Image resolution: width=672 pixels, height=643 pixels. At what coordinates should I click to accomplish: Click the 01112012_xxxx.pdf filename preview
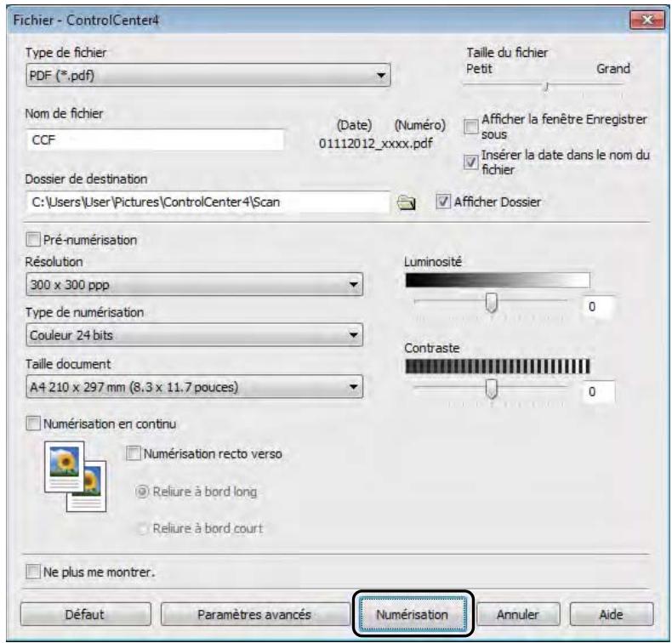[376, 143]
